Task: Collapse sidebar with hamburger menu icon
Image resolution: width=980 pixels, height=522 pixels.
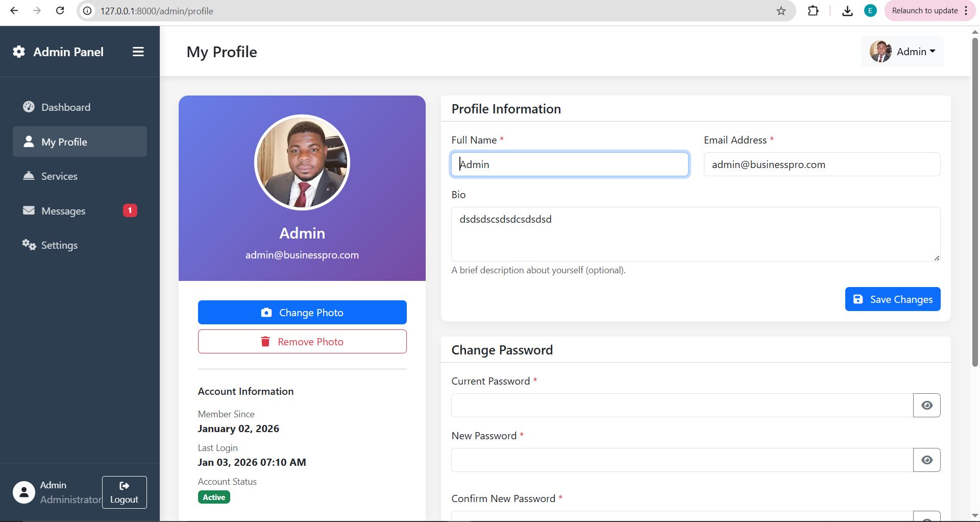Action: [138, 52]
